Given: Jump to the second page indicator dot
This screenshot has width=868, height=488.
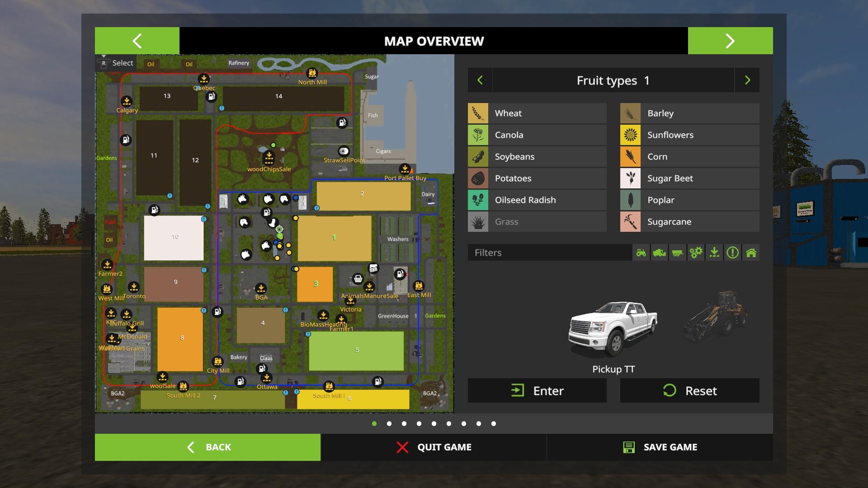Looking at the screenshot, I should 389,424.
